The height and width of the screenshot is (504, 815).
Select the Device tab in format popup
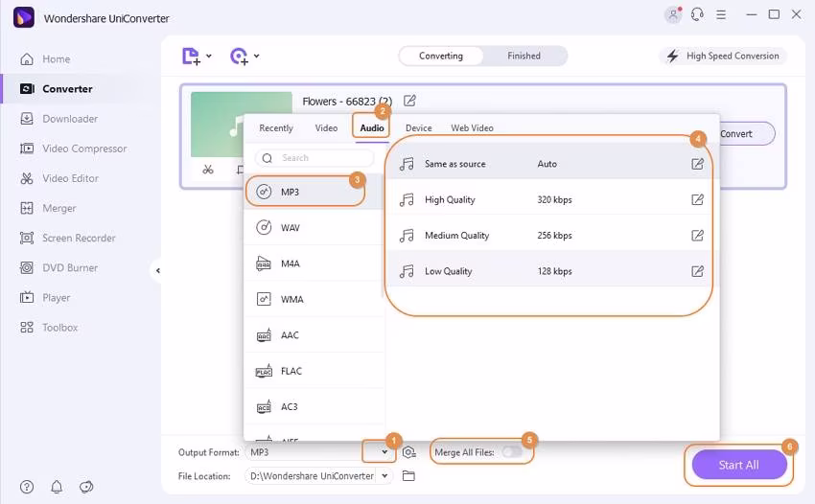tap(418, 127)
